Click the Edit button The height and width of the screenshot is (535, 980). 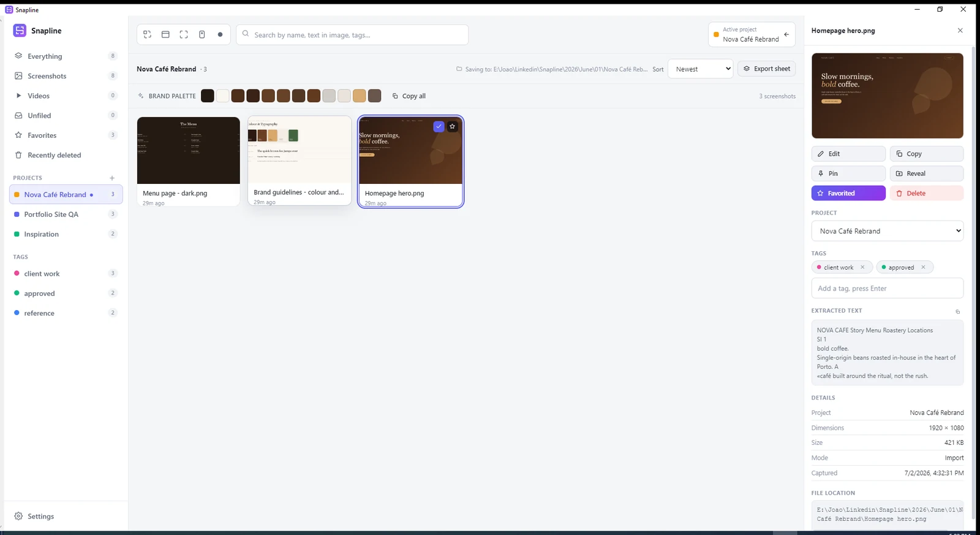848,154
